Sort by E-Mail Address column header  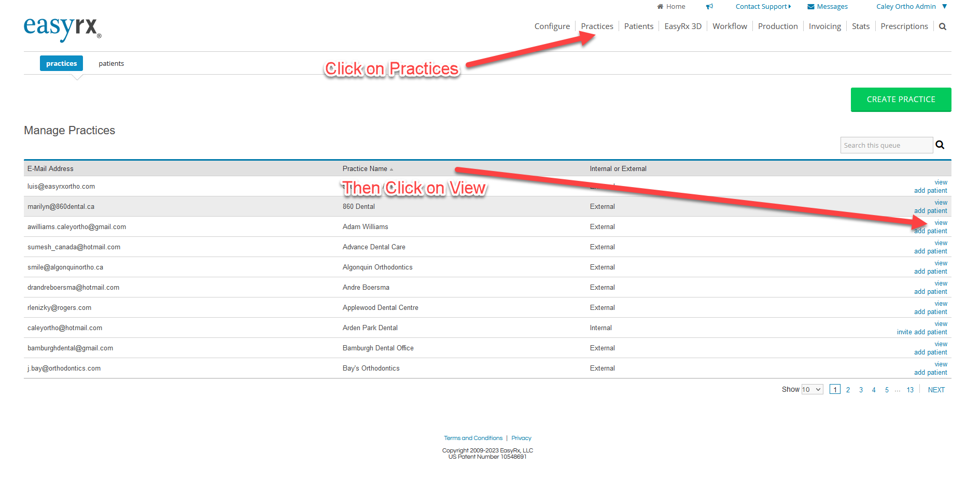pos(50,169)
